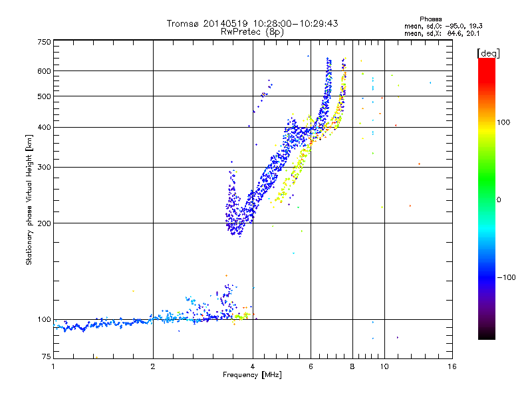Click the x-axis '8' tick label
Viewport: 532px width, 399px height.
tap(352, 366)
